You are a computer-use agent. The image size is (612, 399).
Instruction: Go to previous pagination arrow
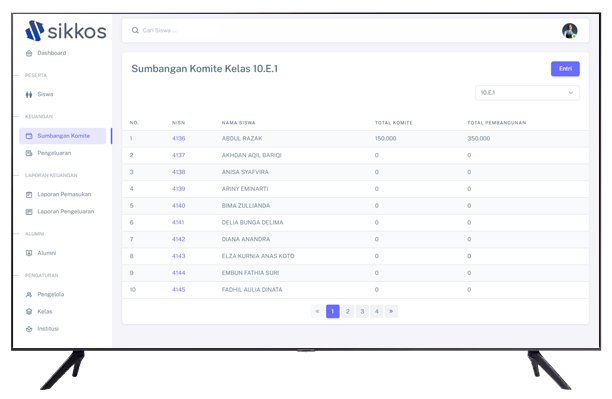pos(317,311)
